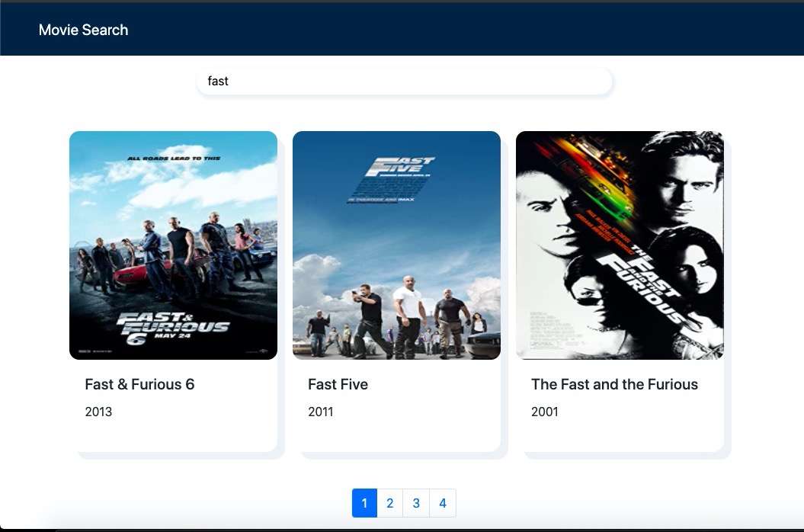Focus the search field containing 'fast'
This screenshot has width=804, height=532.
tap(404, 81)
